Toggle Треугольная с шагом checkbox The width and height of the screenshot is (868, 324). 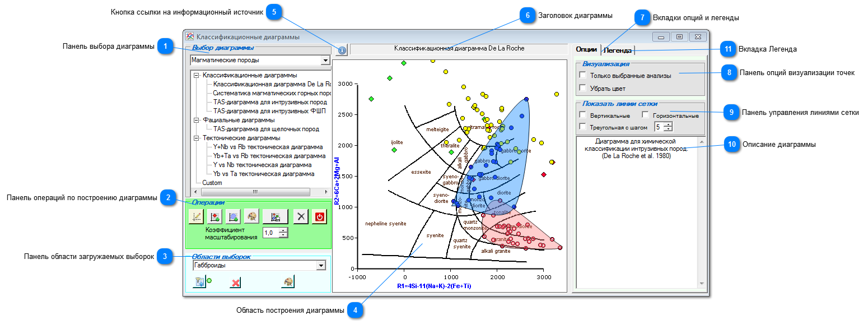[x=583, y=127]
